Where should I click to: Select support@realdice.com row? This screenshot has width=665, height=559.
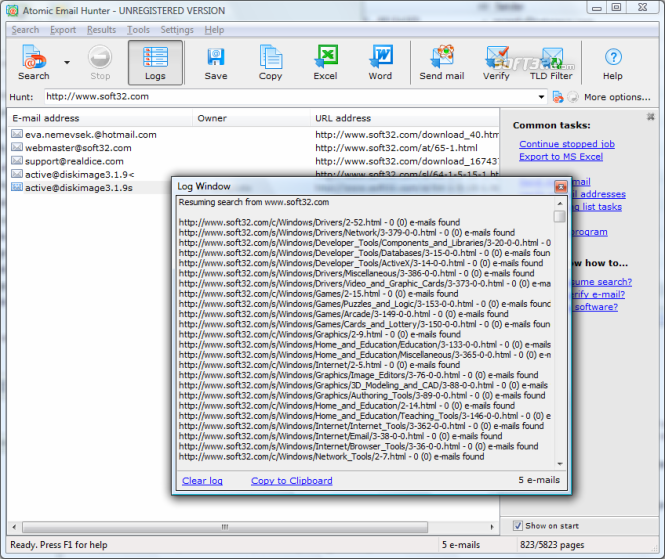253,161
